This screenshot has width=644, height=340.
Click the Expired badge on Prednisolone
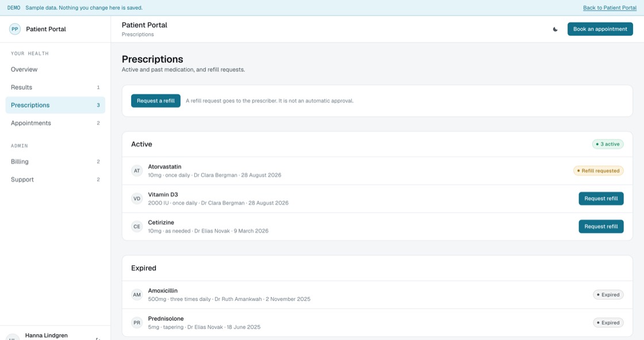[x=608, y=323]
